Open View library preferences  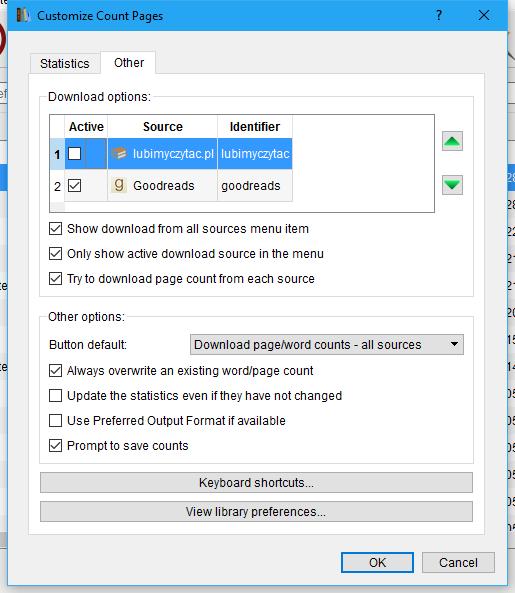coord(256,512)
